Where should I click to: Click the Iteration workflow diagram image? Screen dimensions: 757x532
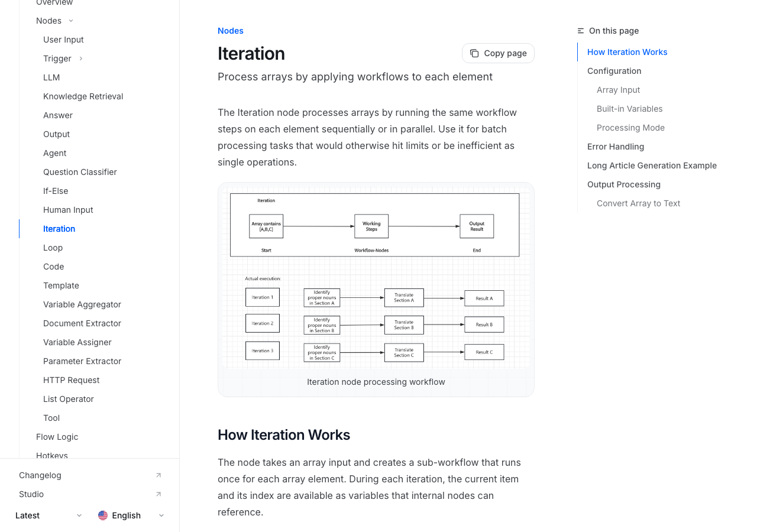click(x=376, y=278)
